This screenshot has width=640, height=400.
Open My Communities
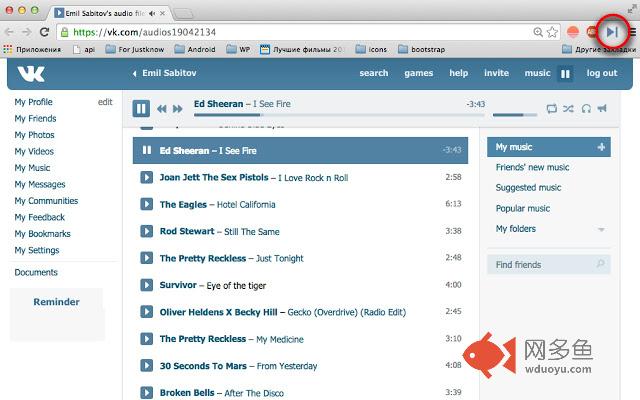click(46, 201)
